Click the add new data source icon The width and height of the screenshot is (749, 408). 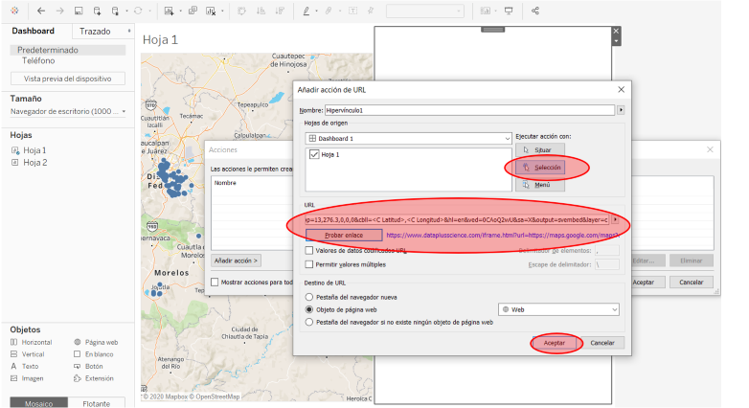click(97, 11)
